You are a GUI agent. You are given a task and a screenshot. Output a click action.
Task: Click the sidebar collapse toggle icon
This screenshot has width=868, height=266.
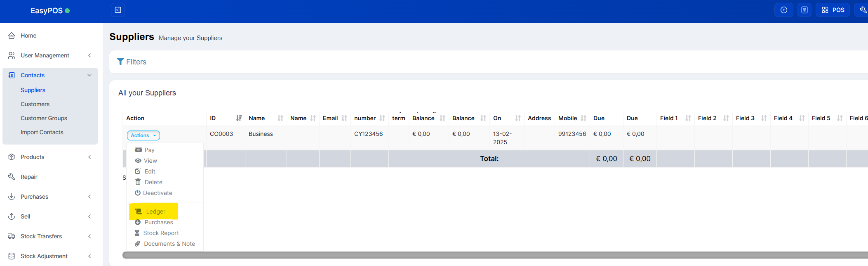[x=118, y=10]
